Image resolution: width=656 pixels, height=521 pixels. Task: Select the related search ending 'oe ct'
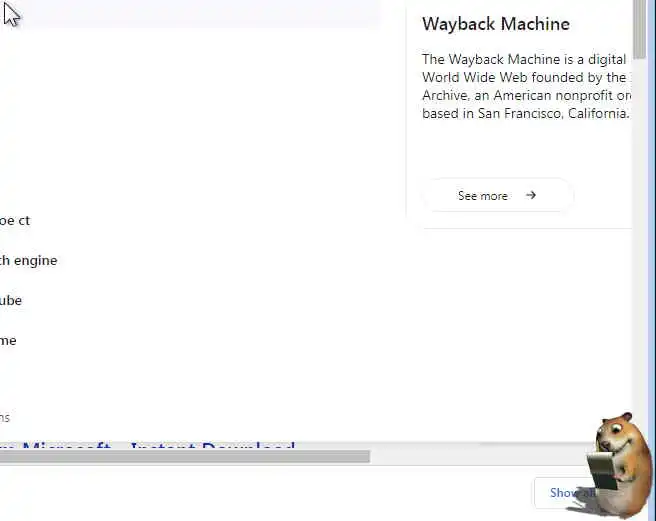(15, 221)
